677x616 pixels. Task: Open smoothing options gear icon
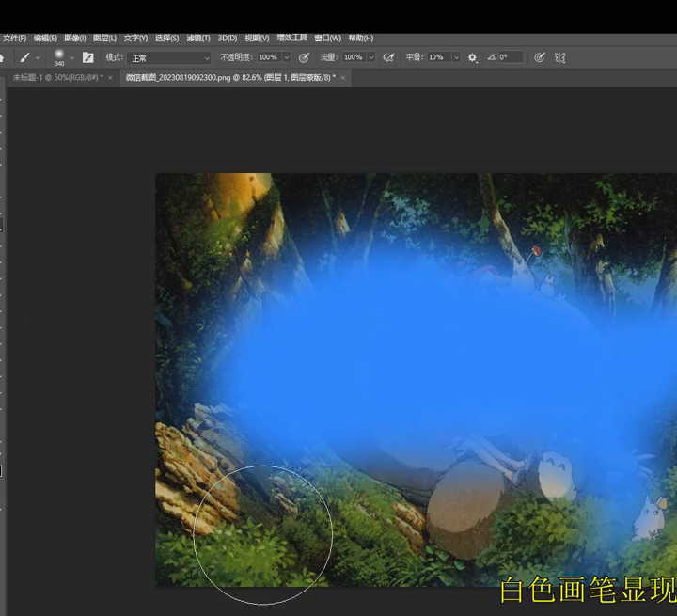(x=473, y=58)
